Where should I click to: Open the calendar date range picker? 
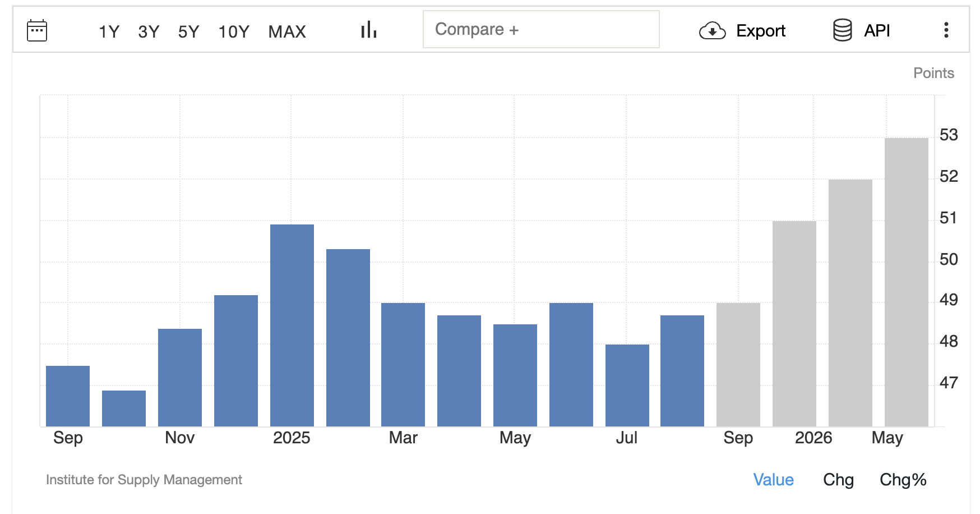point(37,31)
